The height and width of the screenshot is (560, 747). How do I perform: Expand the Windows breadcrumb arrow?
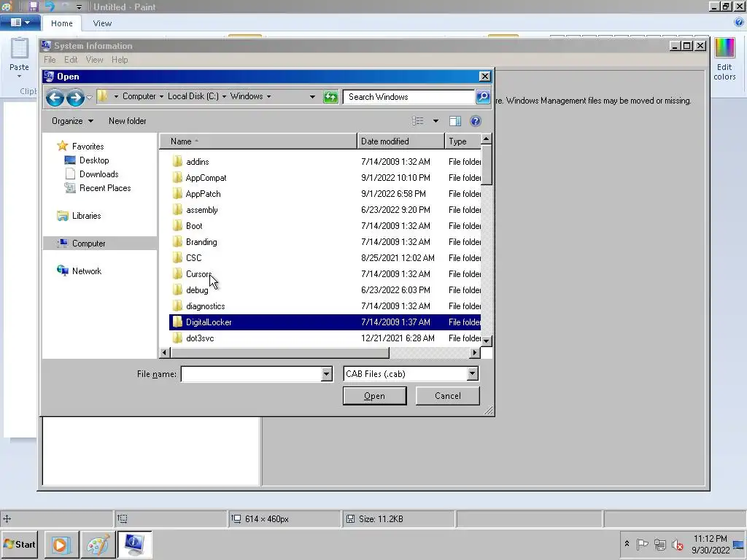(x=268, y=97)
